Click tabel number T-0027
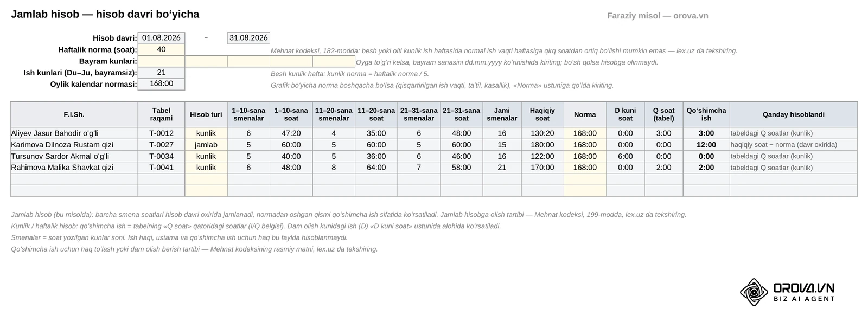868x328 pixels. (x=161, y=145)
